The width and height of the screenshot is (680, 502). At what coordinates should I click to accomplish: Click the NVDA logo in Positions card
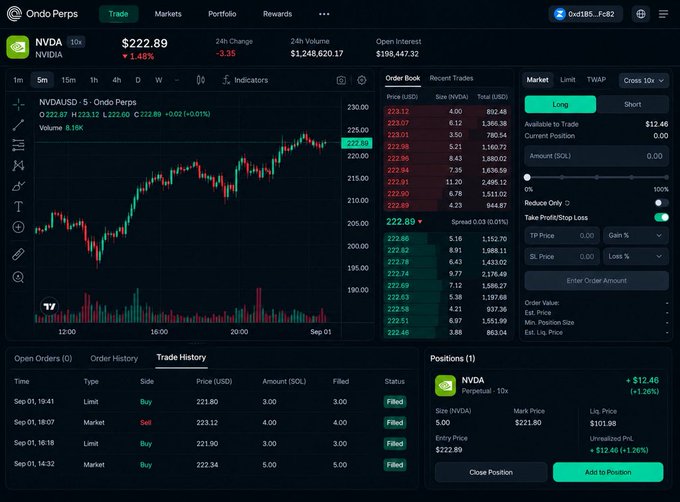[x=445, y=385]
